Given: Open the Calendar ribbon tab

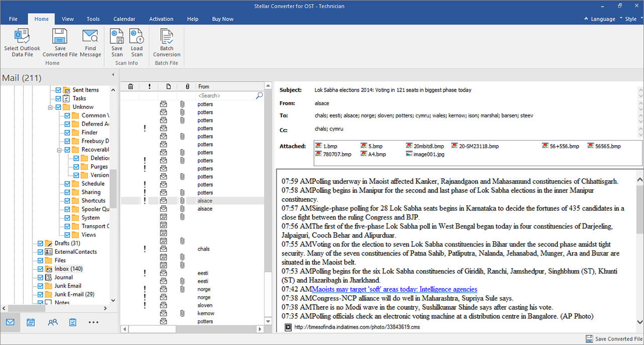Looking at the screenshot, I should [x=124, y=19].
